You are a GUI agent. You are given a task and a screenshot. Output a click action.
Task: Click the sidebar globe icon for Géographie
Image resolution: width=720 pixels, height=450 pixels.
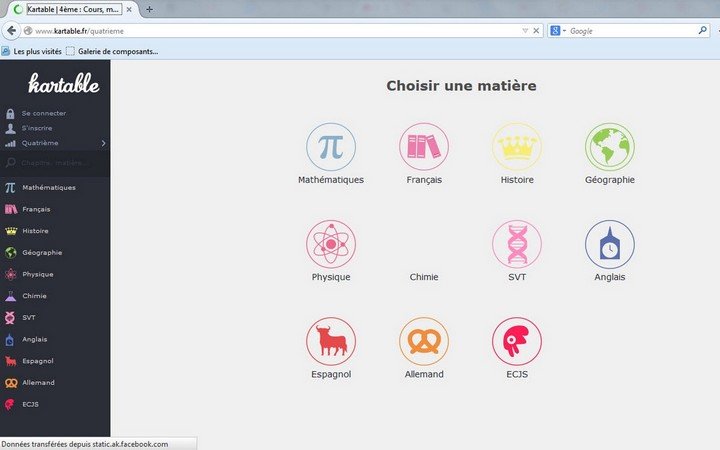pos(11,253)
